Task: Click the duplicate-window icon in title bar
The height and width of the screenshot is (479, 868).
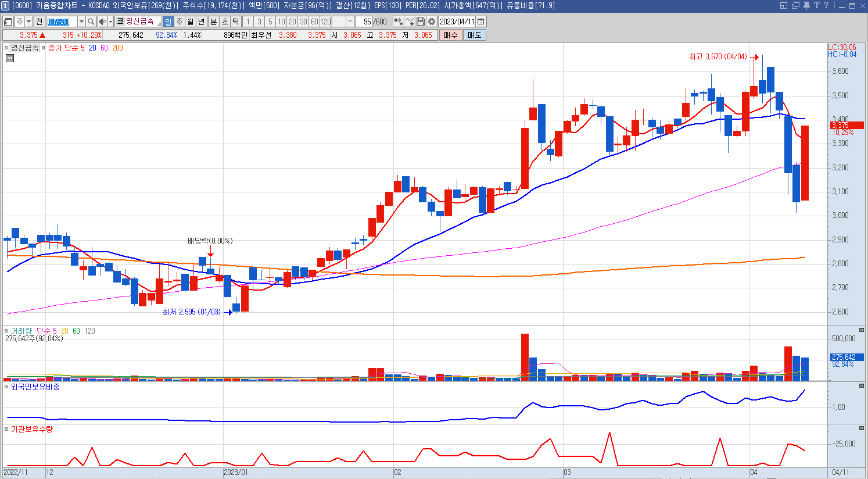Action: coord(795,5)
